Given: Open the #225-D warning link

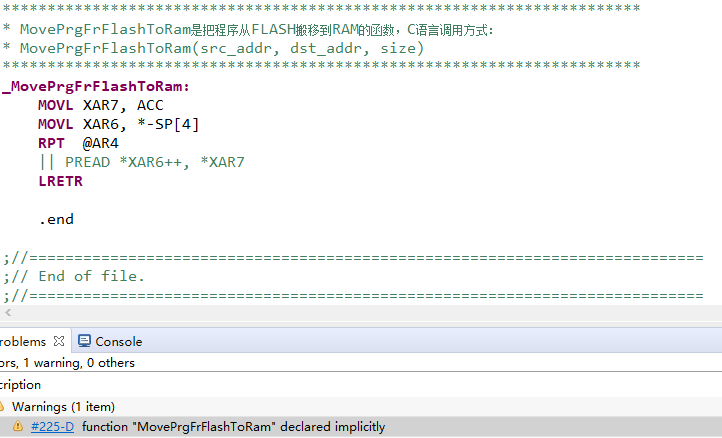Looking at the screenshot, I should click(52, 426).
